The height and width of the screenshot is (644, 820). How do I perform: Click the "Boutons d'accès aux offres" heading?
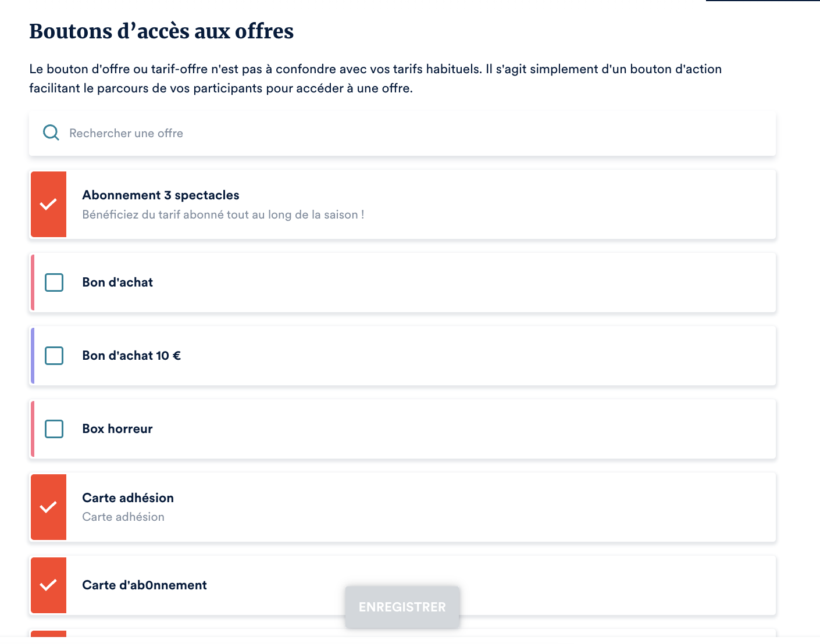162,31
